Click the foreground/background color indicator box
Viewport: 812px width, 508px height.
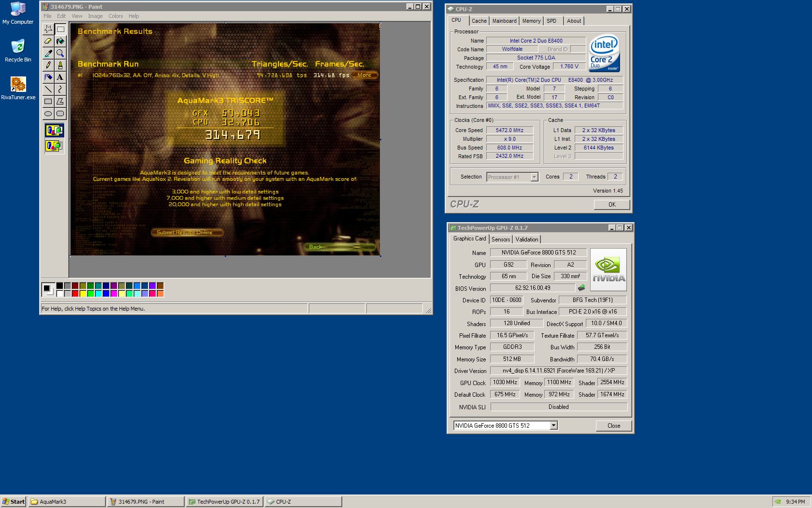(x=48, y=289)
